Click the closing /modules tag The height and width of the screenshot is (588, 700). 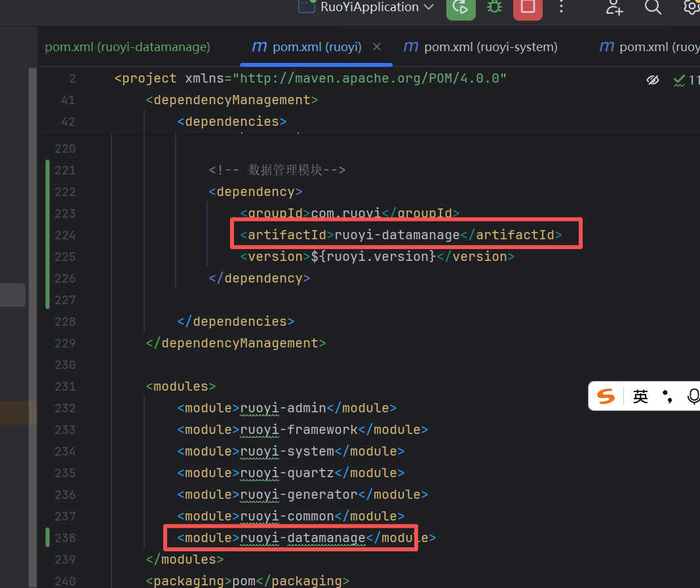tap(184, 559)
